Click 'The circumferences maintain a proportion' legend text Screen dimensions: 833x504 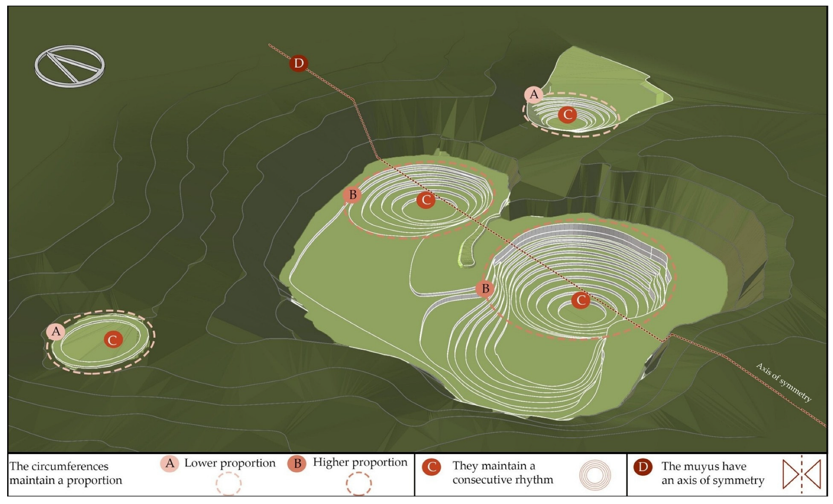tap(66, 474)
